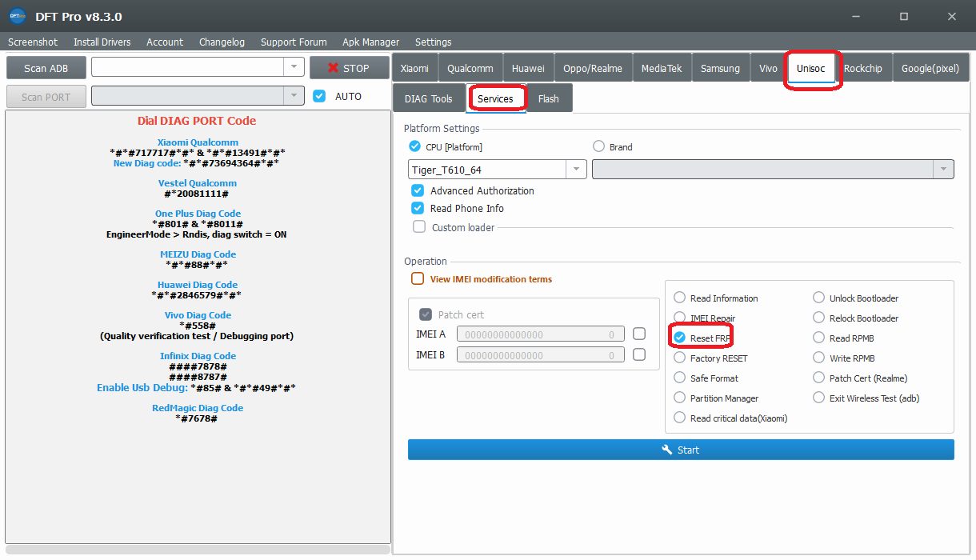Expand the disabled Brand dropdown
The width and height of the screenshot is (976, 560).
coord(944,169)
